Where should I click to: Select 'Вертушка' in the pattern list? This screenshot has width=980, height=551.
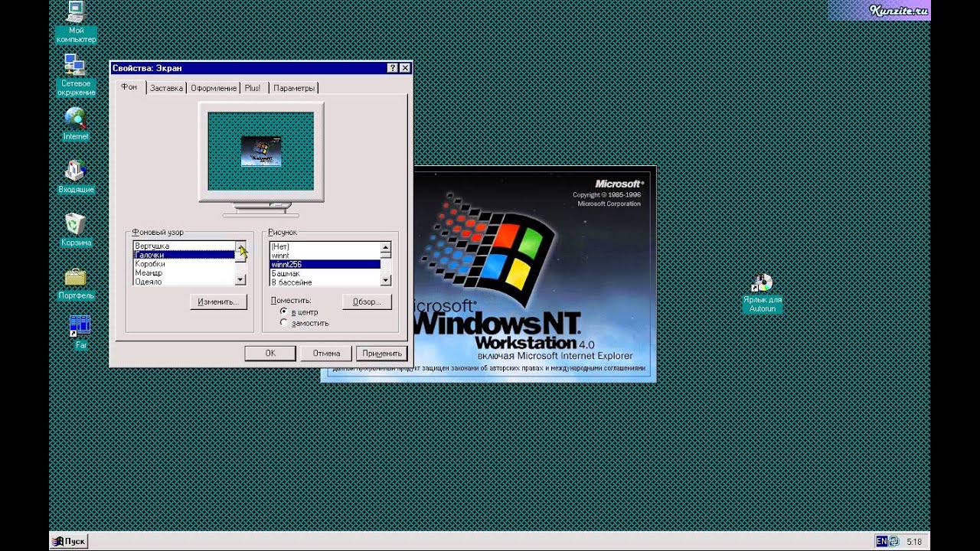click(184, 246)
